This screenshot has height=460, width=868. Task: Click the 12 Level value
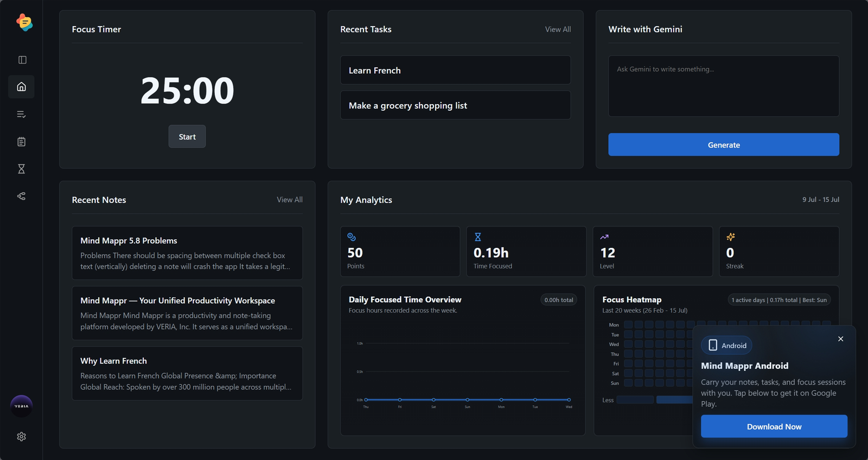(x=608, y=253)
